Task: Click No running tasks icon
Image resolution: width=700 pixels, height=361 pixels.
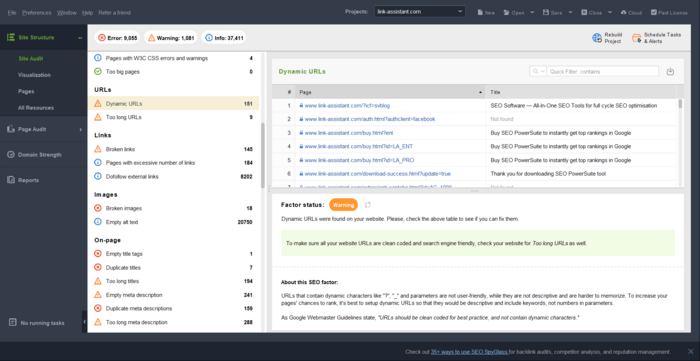Action: [x=12, y=323]
